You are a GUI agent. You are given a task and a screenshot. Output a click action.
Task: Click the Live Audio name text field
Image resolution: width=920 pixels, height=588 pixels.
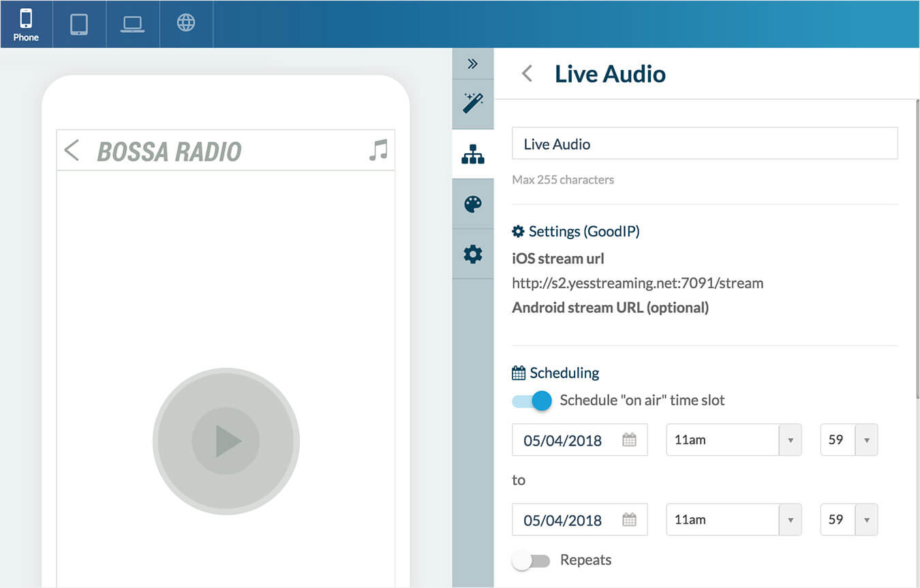pyautogui.click(x=705, y=144)
